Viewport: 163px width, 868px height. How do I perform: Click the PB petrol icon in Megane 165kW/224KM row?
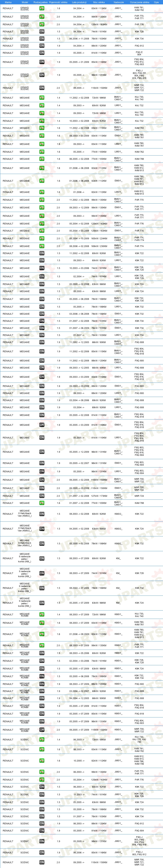pos(42,238)
